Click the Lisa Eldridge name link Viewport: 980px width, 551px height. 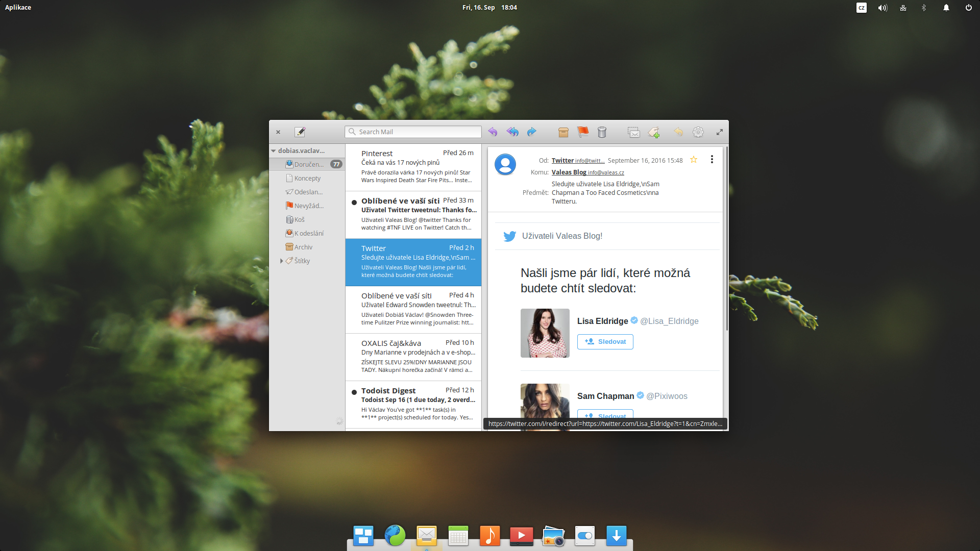[x=602, y=321]
